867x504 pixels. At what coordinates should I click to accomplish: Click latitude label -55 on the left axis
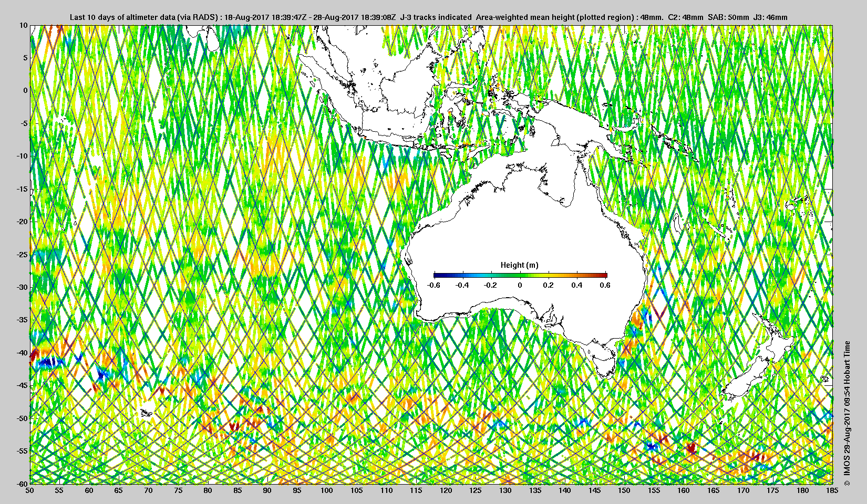click(x=22, y=451)
